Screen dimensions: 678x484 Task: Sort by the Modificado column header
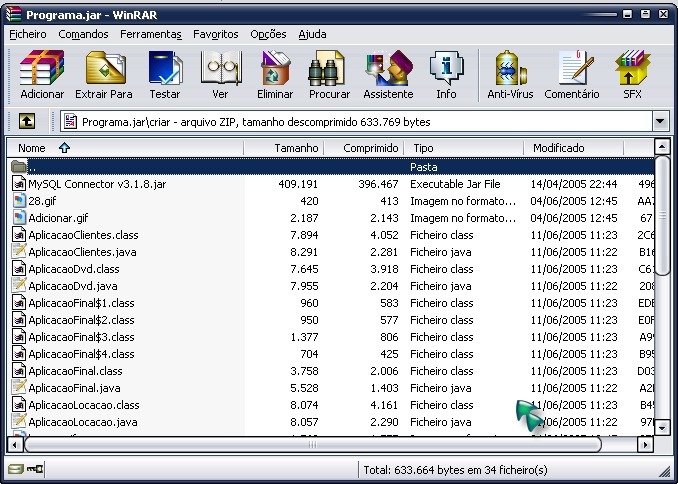[x=574, y=148]
